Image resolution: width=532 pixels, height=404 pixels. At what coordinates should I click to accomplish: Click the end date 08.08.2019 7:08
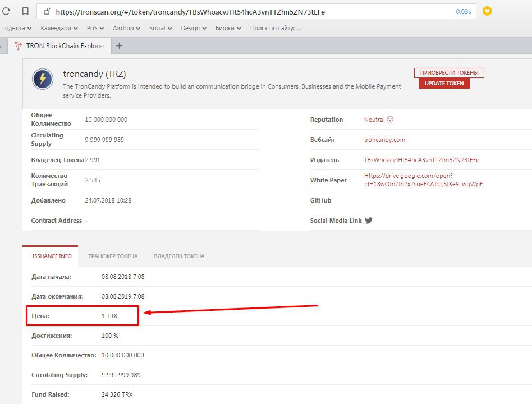coord(123,296)
